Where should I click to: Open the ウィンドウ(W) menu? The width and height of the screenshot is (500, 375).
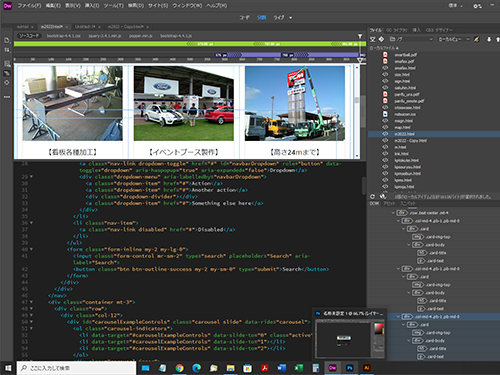(x=187, y=6)
